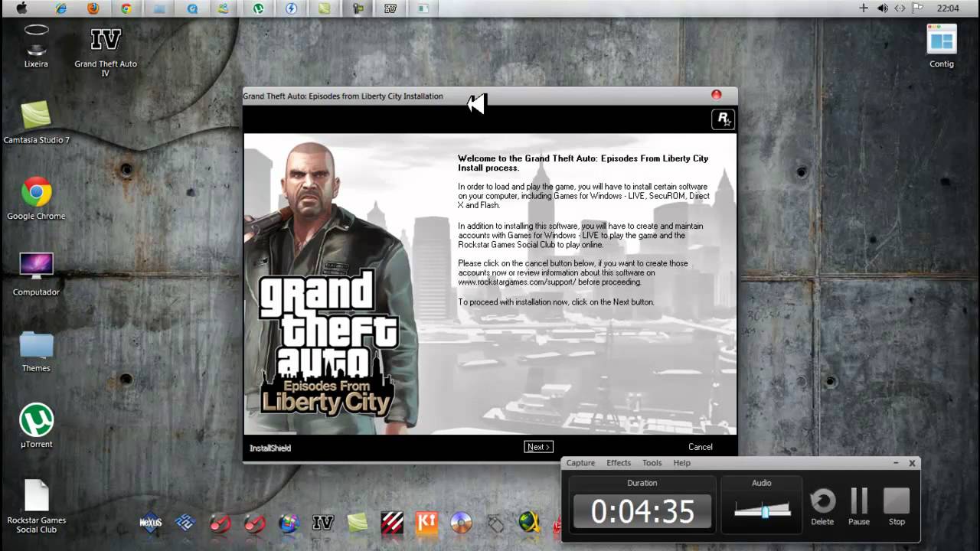
Task: Open the Capture menu in Camtasia Recorder
Action: point(580,463)
